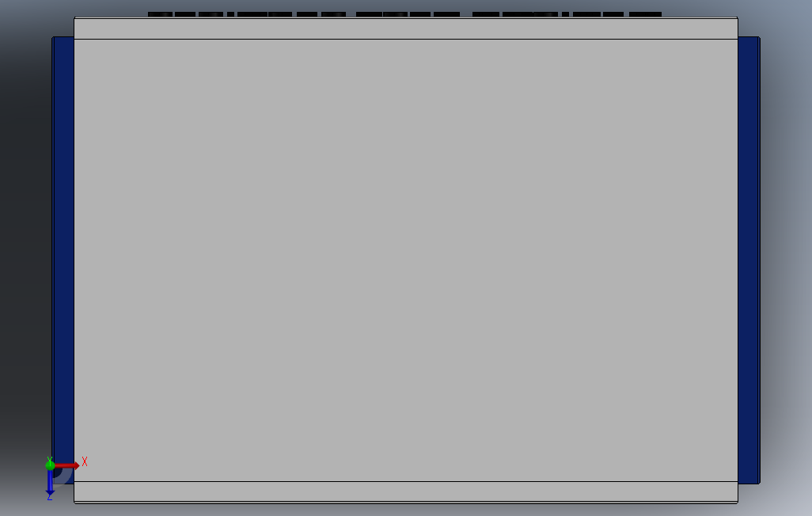Select the dark blue right side panel
The image size is (812, 516).
749,260
